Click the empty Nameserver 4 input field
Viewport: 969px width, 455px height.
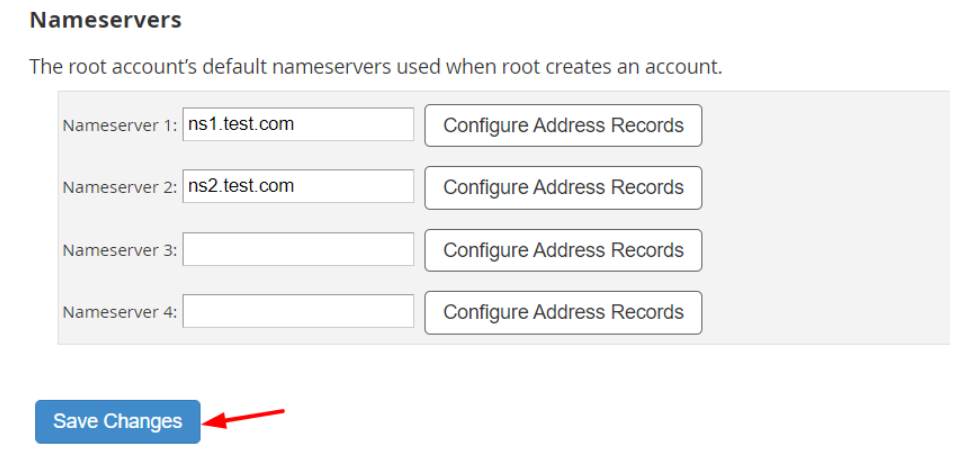[x=298, y=312]
